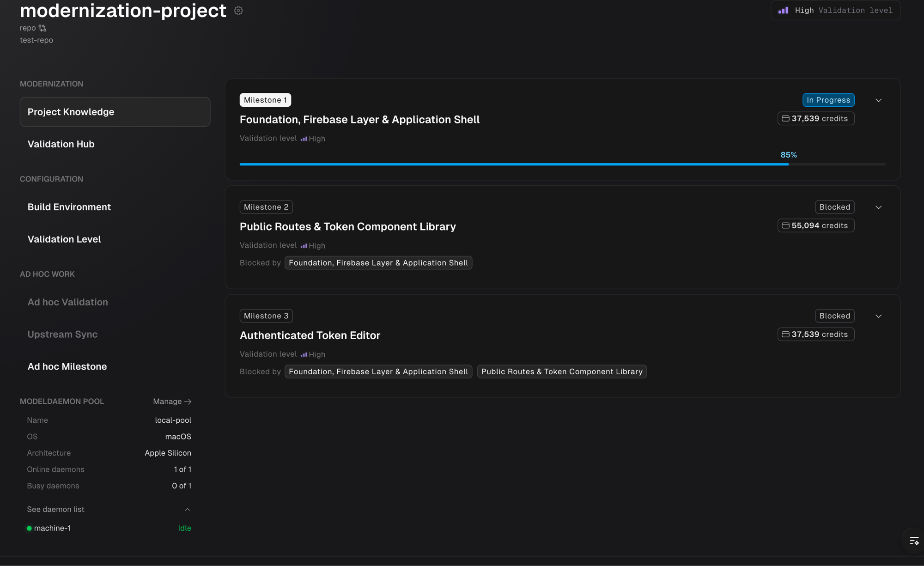Click Milestone 2 blocker chip Foundation, Firebase Layer
Viewport: 924px width, 566px height.
378,263
